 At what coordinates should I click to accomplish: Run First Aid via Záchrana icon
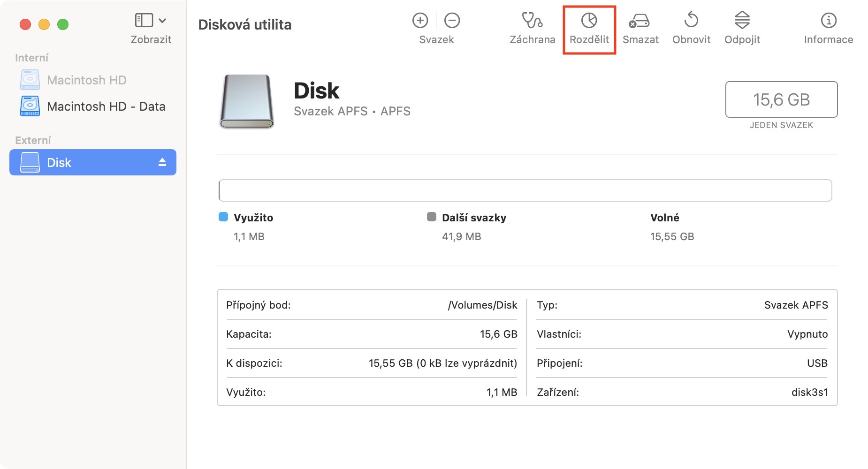tap(532, 21)
